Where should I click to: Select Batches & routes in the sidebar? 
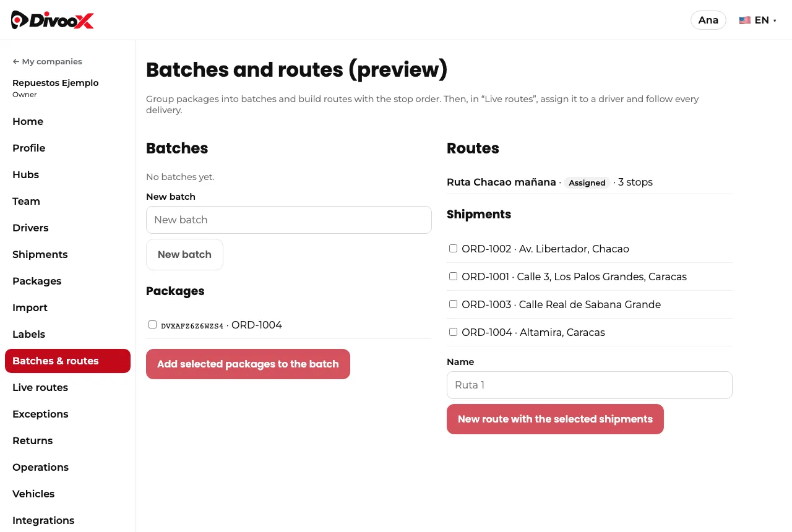[67, 361]
